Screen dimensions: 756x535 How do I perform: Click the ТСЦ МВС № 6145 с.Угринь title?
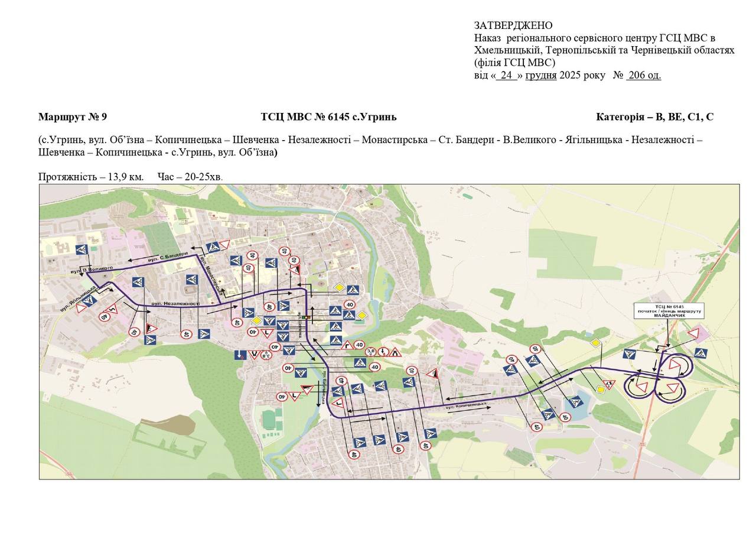click(x=328, y=117)
